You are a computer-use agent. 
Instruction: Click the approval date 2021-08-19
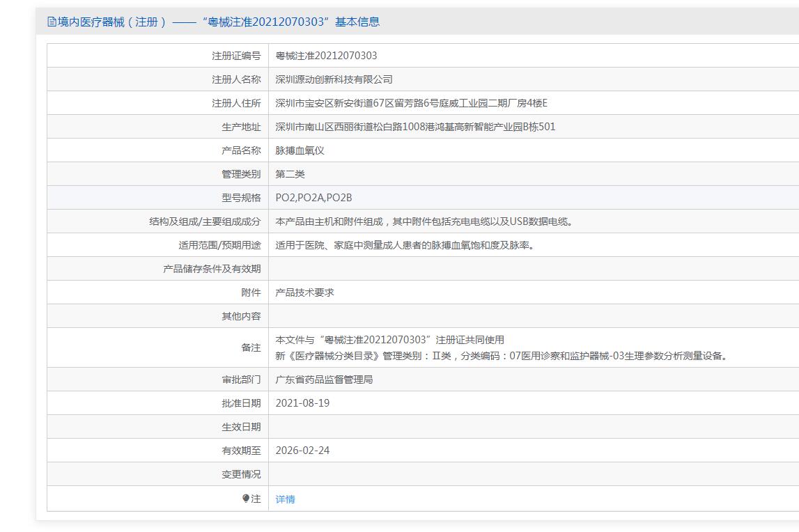click(x=302, y=403)
